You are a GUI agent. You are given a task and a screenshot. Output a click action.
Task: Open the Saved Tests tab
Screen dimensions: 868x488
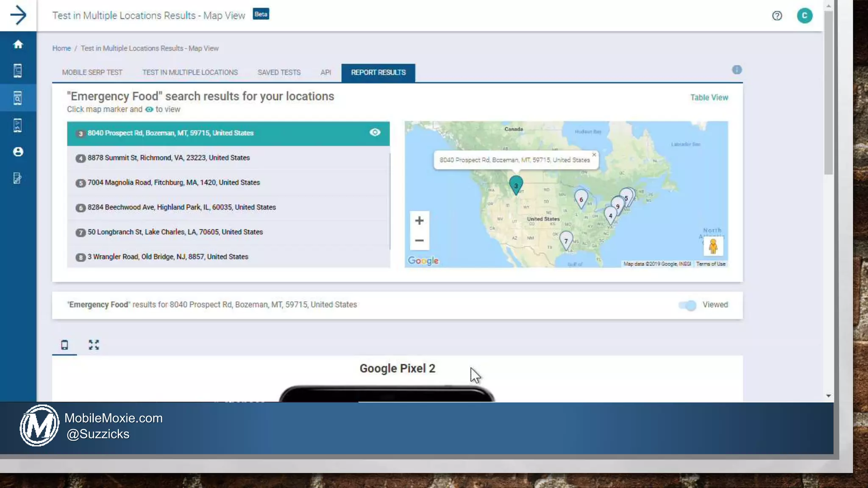[279, 72]
